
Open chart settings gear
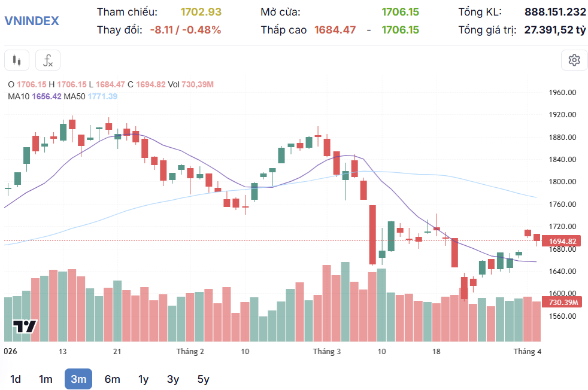574,60
